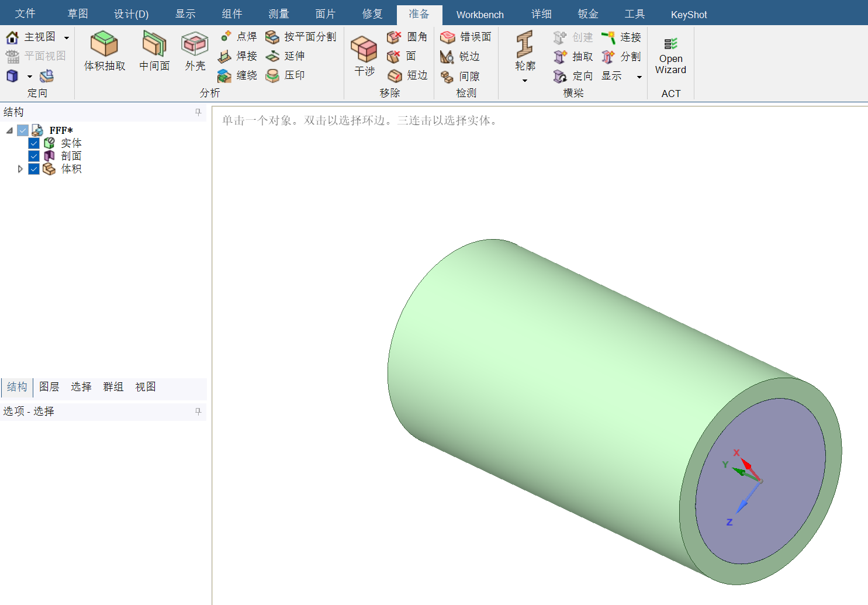Choose the 短边 short edges tool
This screenshot has width=868, height=605.
tap(407, 75)
